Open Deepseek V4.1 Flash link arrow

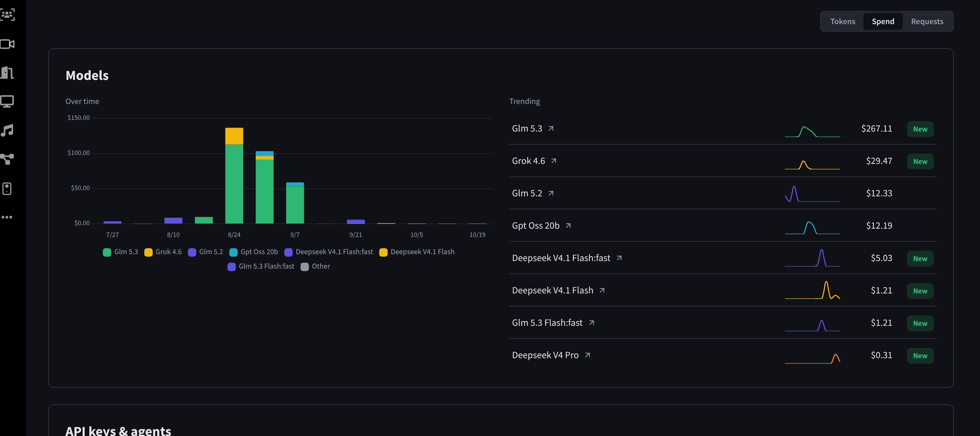tap(602, 290)
